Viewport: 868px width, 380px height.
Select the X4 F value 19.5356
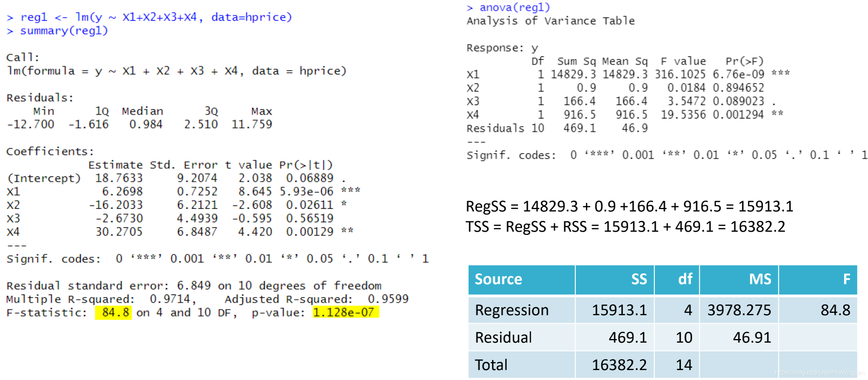(683, 114)
